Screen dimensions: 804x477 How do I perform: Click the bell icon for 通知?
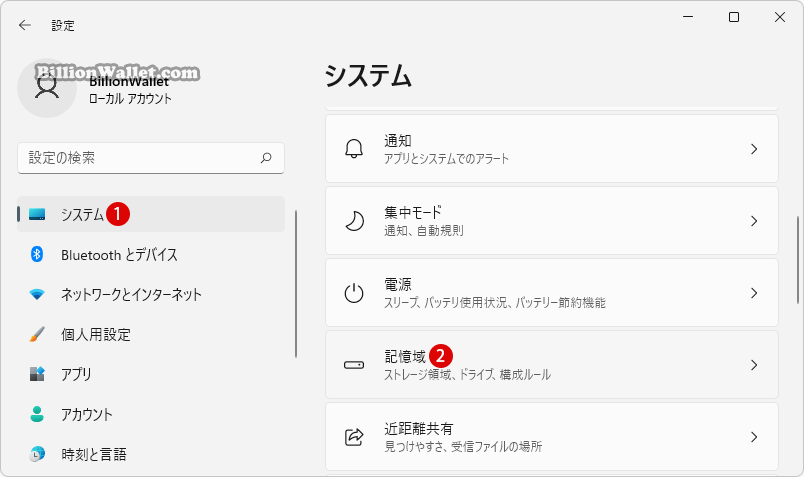click(354, 149)
